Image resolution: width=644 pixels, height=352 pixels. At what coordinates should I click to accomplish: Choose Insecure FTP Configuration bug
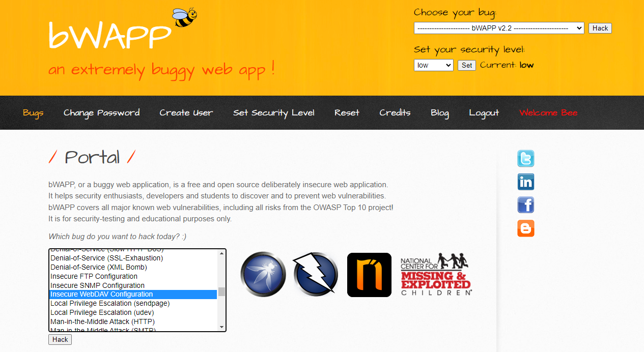click(133, 276)
